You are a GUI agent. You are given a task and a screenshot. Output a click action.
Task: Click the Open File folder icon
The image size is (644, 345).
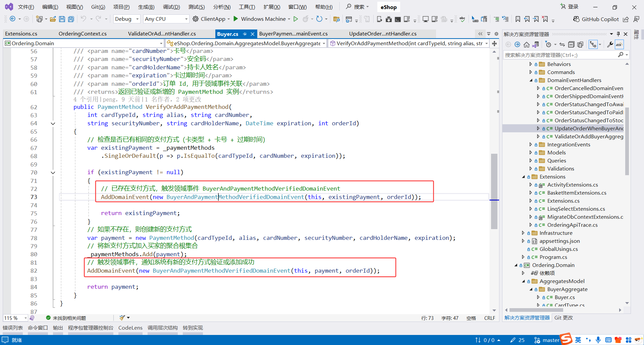pyautogui.click(x=53, y=19)
